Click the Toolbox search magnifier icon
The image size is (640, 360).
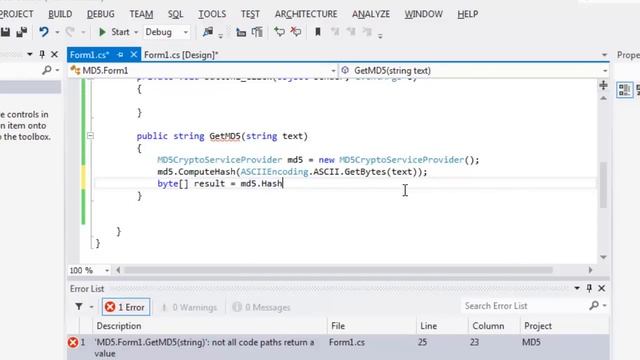point(47,70)
